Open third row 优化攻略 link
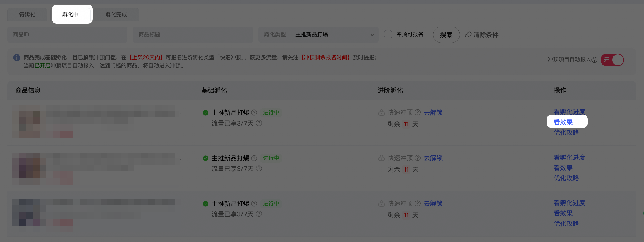The height and width of the screenshot is (242, 644). (x=566, y=224)
